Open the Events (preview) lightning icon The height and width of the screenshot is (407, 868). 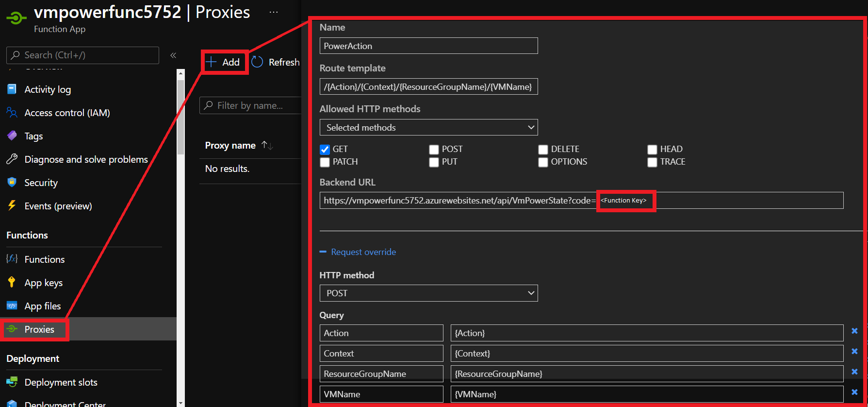tap(12, 205)
